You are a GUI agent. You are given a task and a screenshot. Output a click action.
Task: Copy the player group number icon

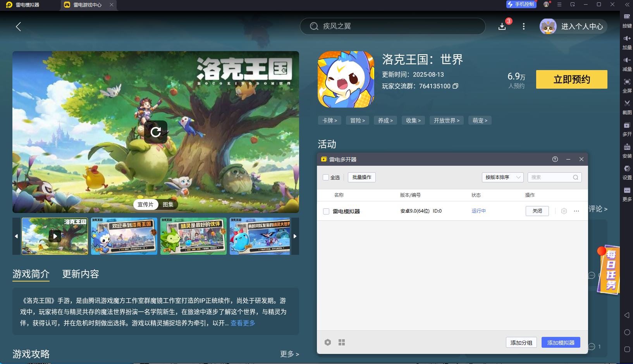[x=456, y=86]
